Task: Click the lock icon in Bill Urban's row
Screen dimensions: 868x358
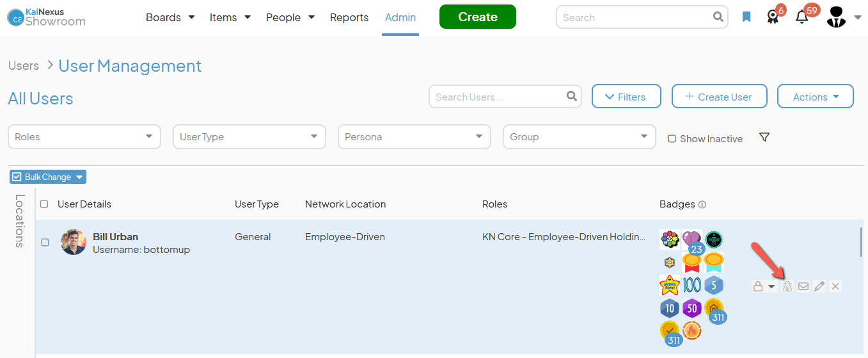Action: click(x=758, y=286)
